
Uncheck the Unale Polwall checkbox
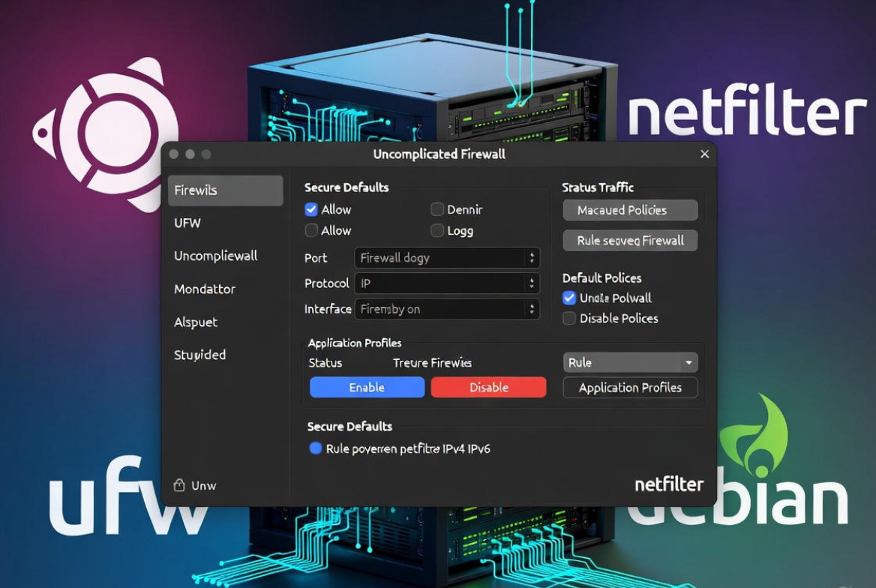pyautogui.click(x=569, y=298)
